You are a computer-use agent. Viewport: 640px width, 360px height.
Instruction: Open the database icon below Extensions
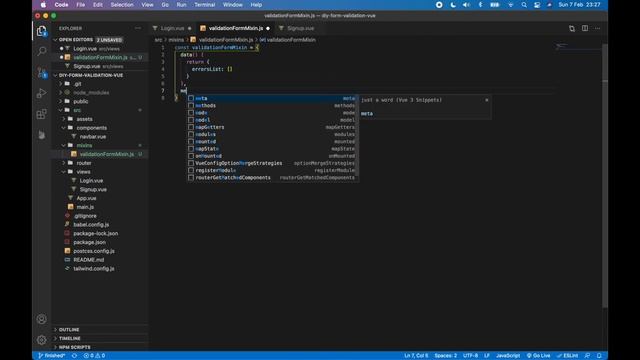(x=41, y=134)
